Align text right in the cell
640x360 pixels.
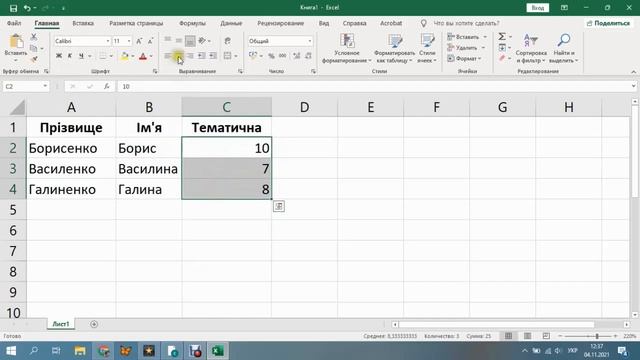click(x=190, y=56)
